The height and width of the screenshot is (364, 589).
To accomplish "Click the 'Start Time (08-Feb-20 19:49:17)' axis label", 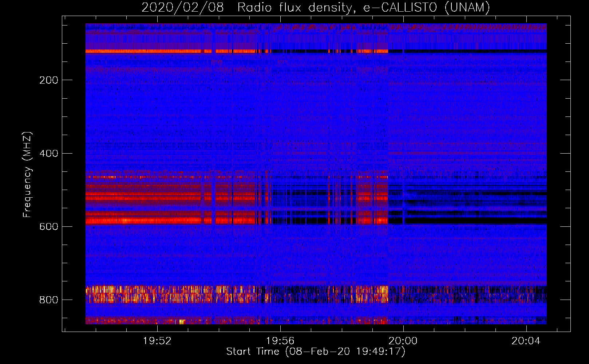I will click(x=316, y=352).
